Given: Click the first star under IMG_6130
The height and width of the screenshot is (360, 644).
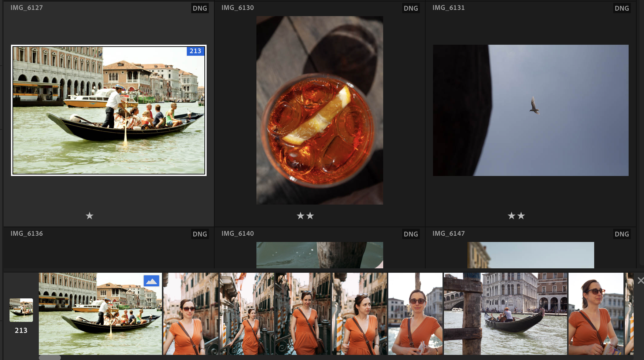Looking at the screenshot, I should [300, 216].
